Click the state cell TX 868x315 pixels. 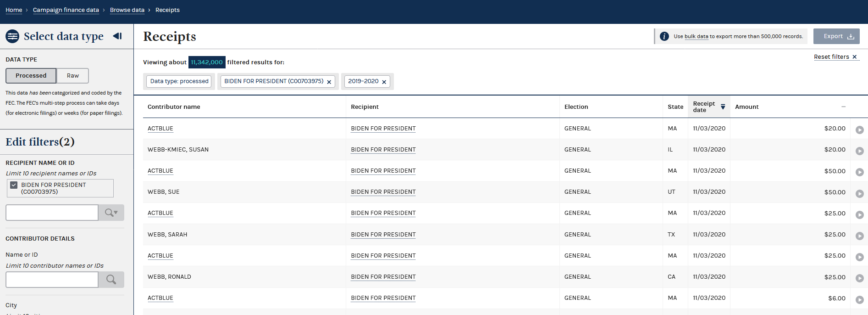[671, 235]
